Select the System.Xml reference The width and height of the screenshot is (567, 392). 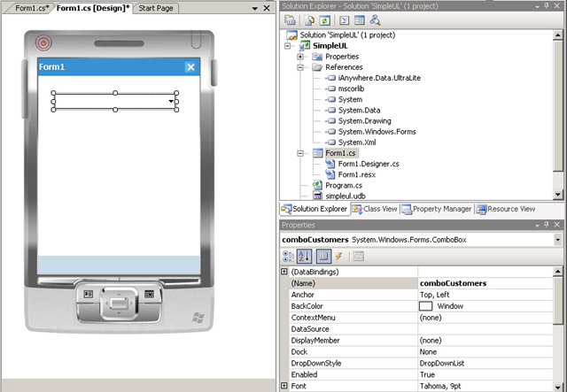(357, 142)
